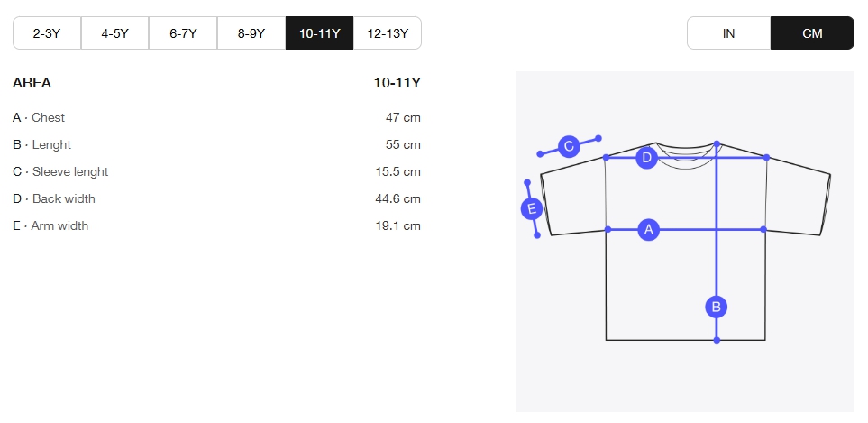The image size is (868, 423).
Task: Click the circled A chest marker on diagram
Action: tap(648, 230)
